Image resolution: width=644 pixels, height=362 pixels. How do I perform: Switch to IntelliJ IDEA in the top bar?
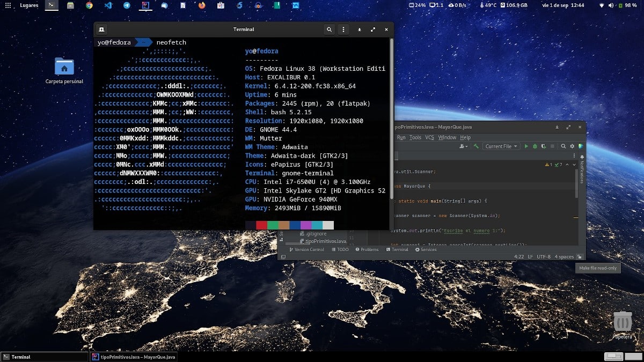(145, 5)
